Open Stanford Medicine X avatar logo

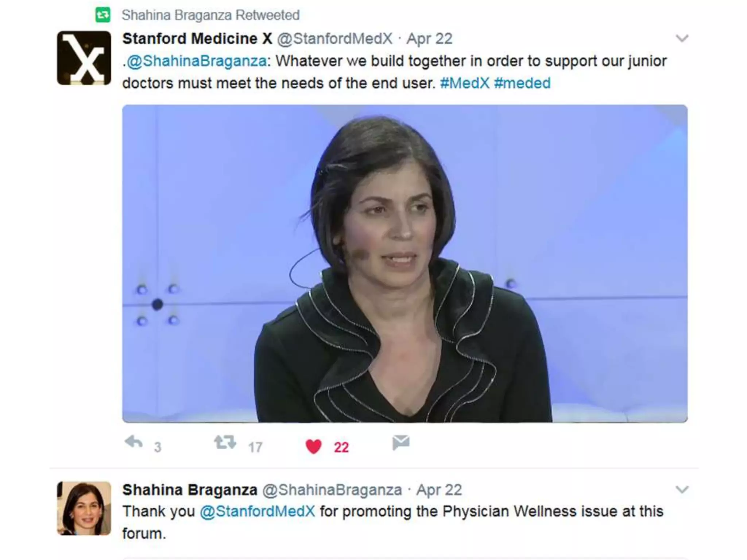tap(84, 58)
